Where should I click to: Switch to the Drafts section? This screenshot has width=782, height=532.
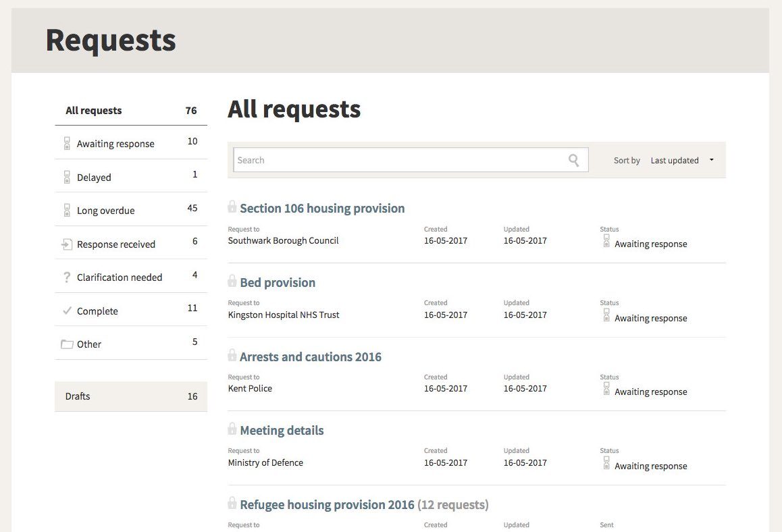tap(77, 396)
